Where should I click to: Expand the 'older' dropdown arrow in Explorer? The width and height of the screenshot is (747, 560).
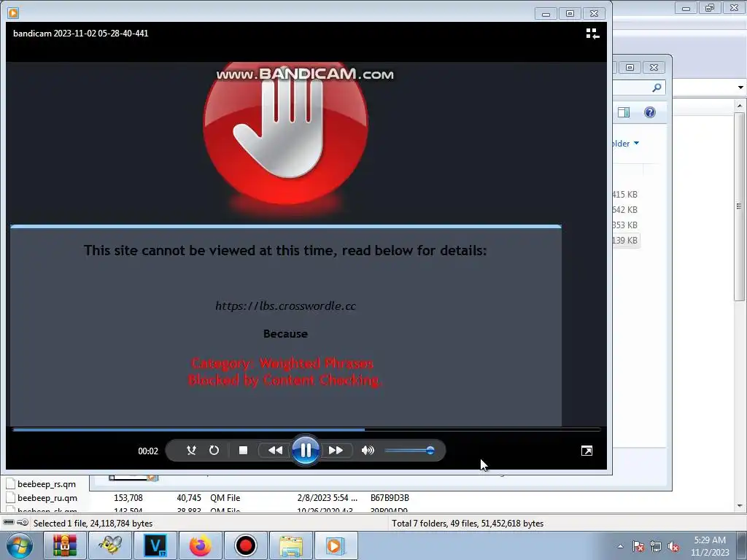pos(636,144)
